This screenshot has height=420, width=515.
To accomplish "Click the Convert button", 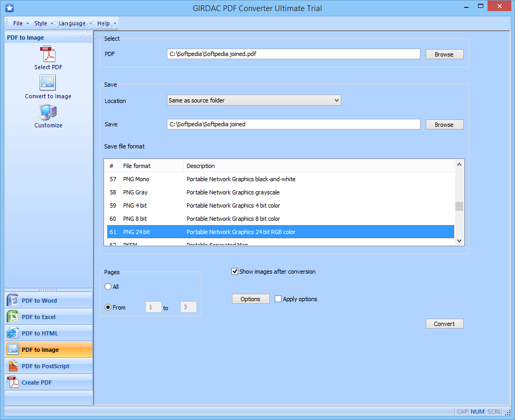I will (444, 323).
